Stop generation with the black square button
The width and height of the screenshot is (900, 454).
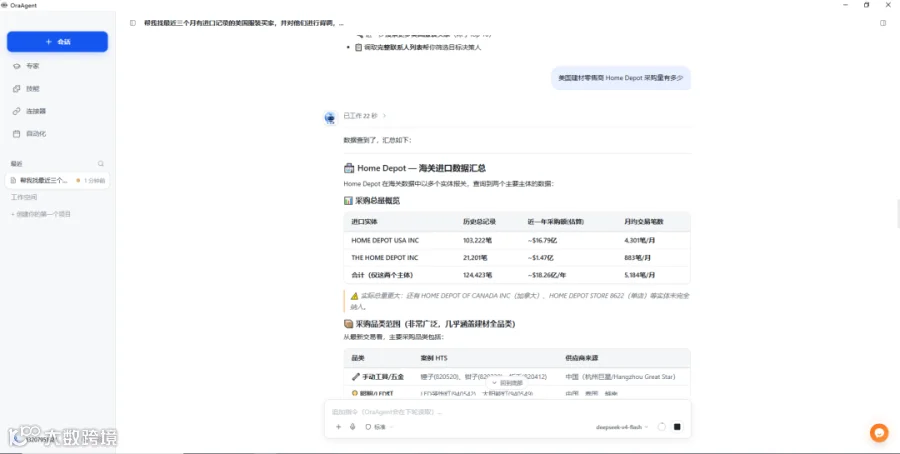pyautogui.click(x=677, y=427)
